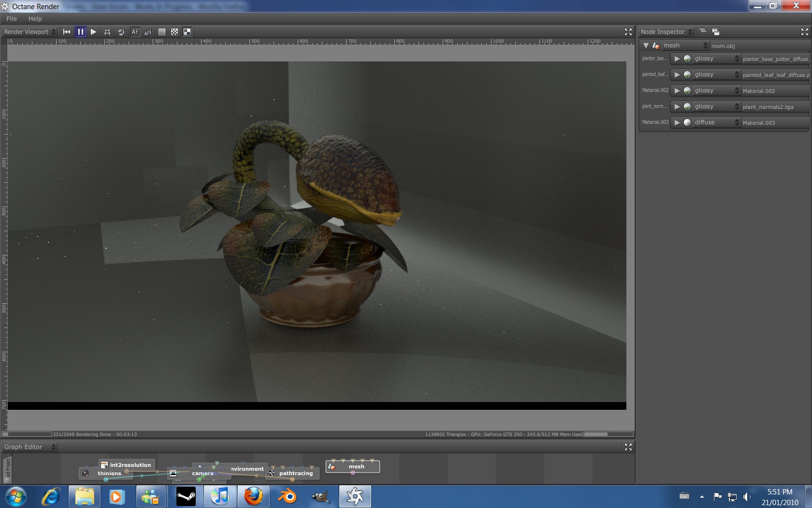Maximize the Render Viewport panel
The height and width of the screenshot is (508, 812).
[x=628, y=32]
